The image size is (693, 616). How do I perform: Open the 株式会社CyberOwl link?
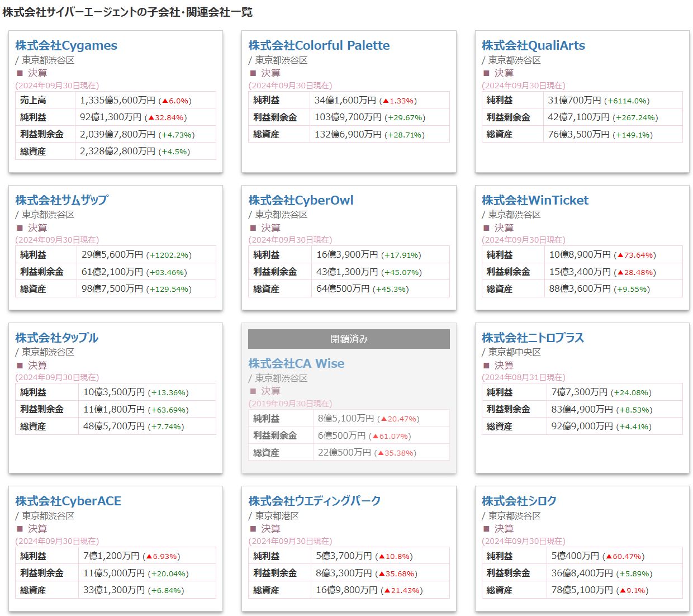point(301,200)
